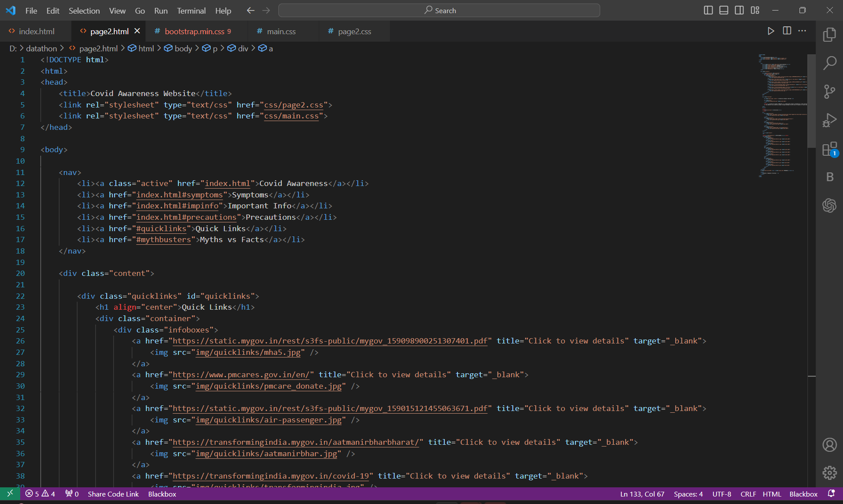This screenshot has width=843, height=504.
Task: Click the errors and warnings status indicator
Action: point(40,494)
